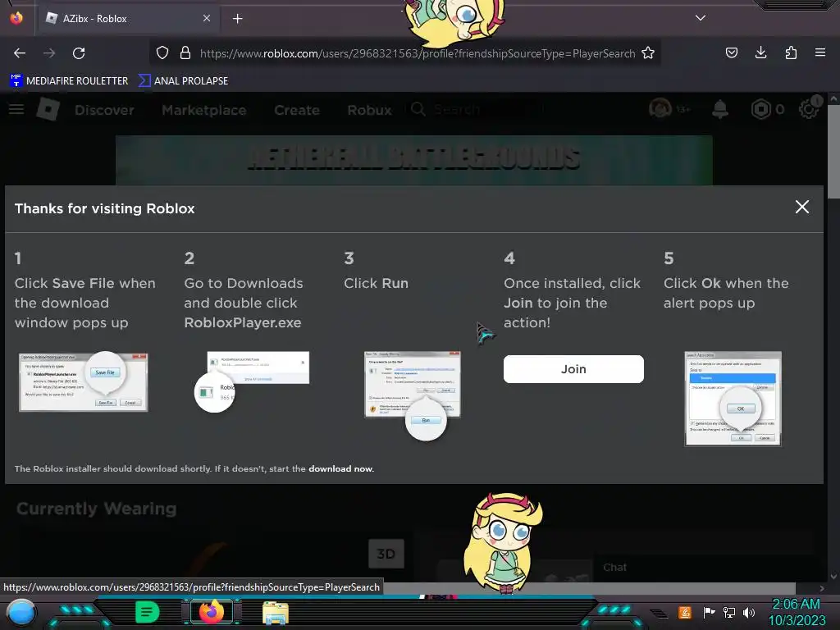This screenshot has width=840, height=630.
Task: Open the Chat panel
Action: [615, 568]
